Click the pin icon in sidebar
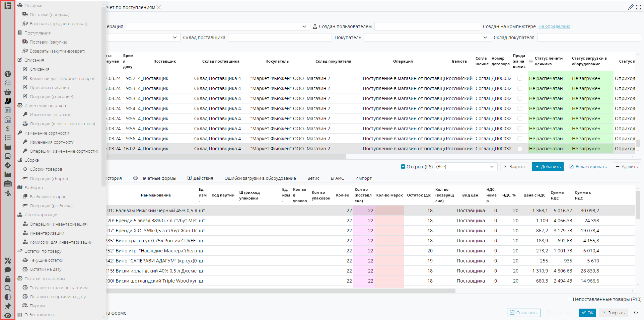Image resolution: width=644 pixels, height=320 pixels. coord(7,306)
